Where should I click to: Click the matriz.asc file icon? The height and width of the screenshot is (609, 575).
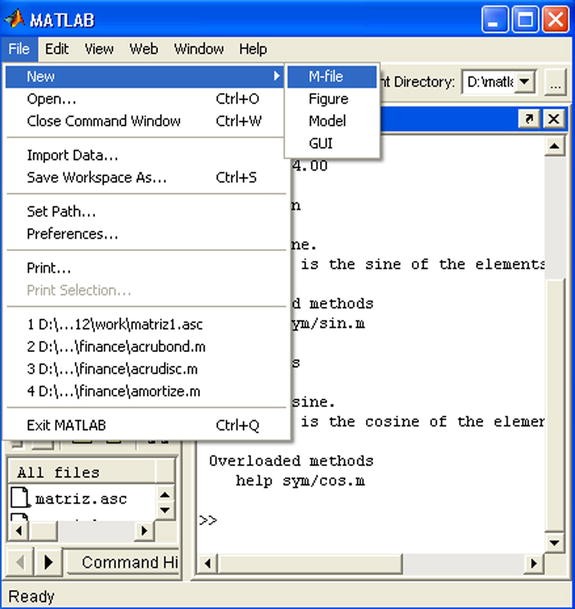tap(20, 498)
